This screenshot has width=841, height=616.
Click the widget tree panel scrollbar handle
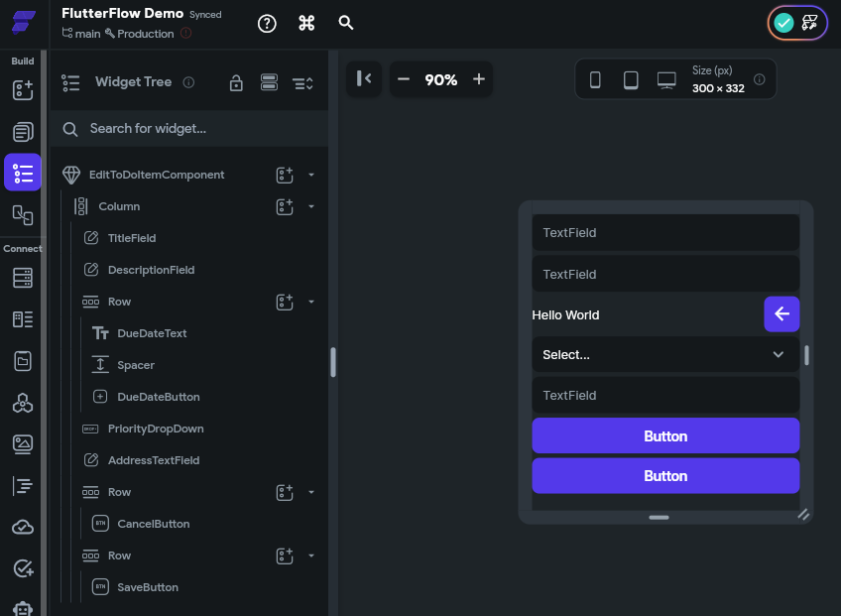tap(333, 362)
